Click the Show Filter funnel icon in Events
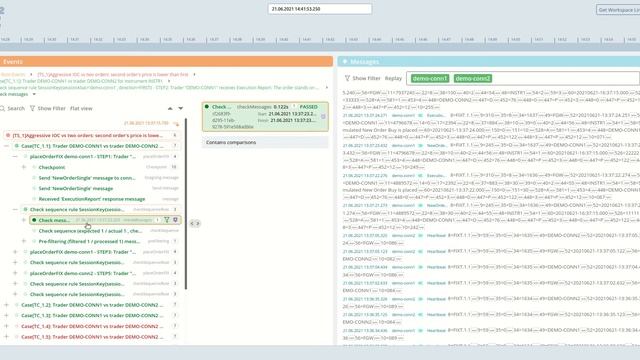Screen dimensions: 640x360 point(32,109)
